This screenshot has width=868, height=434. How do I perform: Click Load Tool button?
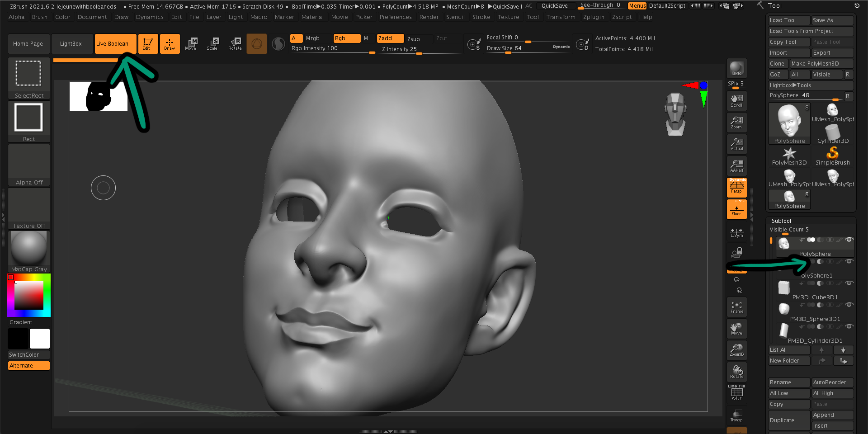(x=789, y=20)
